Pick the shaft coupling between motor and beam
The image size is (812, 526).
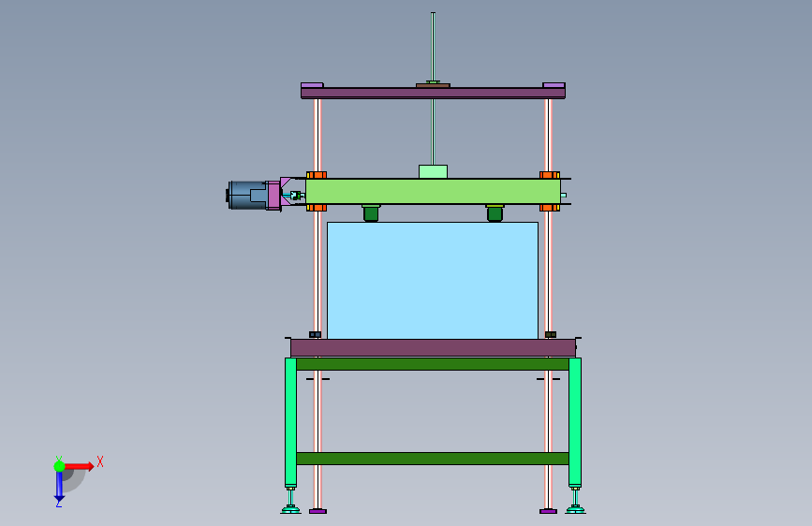pos(295,196)
